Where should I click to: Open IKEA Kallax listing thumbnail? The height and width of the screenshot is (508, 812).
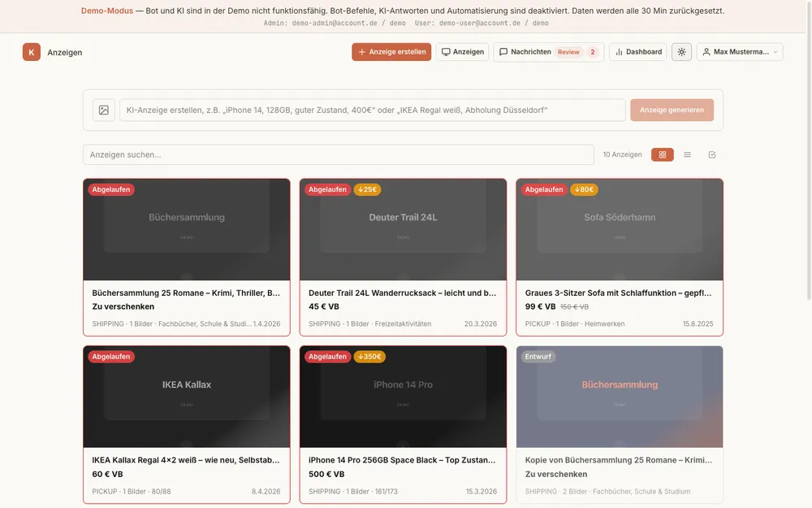coord(187,397)
